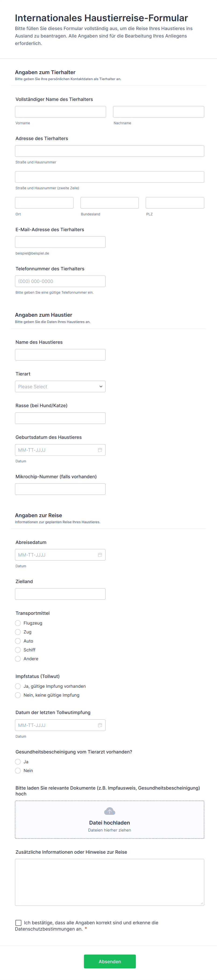Click calendar icon in Geburtsdatum field
Image resolution: width=217 pixels, height=980 pixels.
pyautogui.click(x=100, y=450)
